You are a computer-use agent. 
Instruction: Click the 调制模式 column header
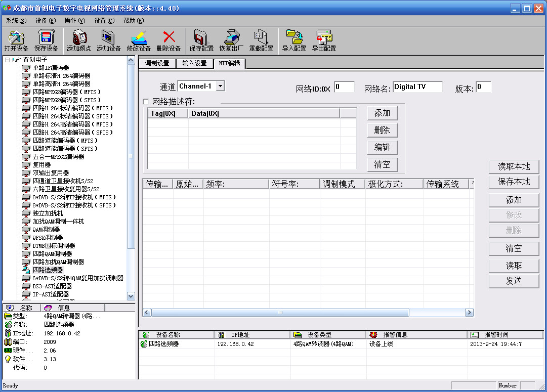click(x=342, y=184)
